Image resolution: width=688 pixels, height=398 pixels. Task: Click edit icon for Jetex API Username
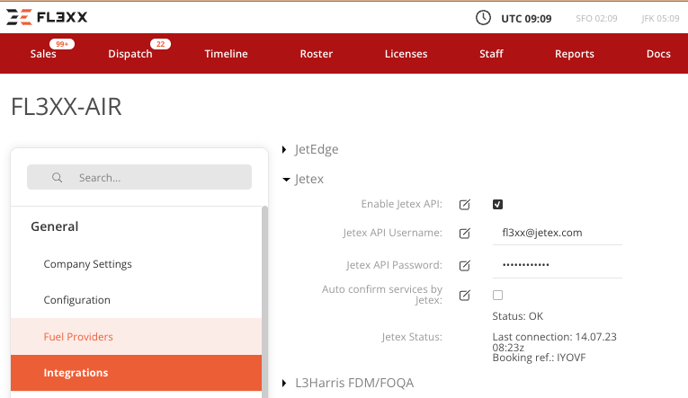(465, 233)
